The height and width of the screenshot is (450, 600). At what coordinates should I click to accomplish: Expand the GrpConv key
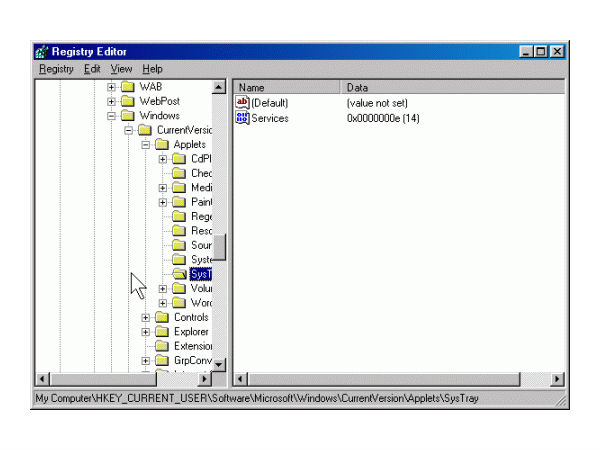pyautogui.click(x=145, y=360)
